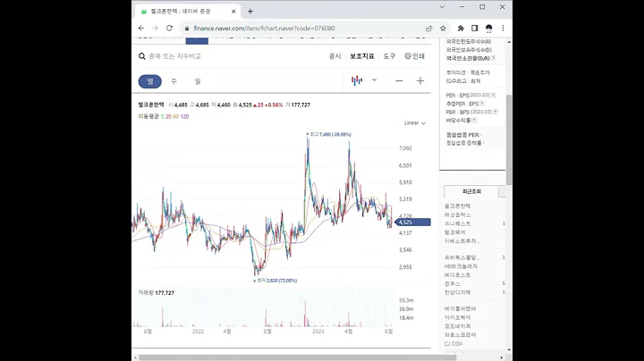
Task: Open 해성옵틱스 in recent list
Action: (x=458, y=215)
